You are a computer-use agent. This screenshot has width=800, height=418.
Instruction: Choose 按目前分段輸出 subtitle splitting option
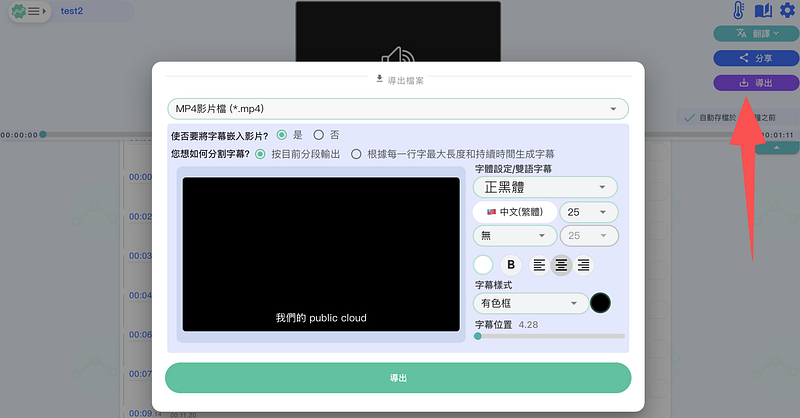pos(260,154)
